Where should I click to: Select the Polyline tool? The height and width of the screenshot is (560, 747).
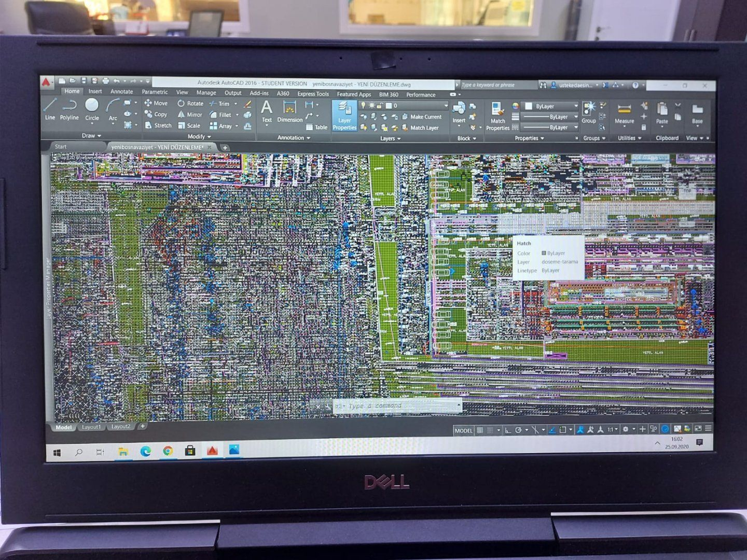(x=69, y=109)
